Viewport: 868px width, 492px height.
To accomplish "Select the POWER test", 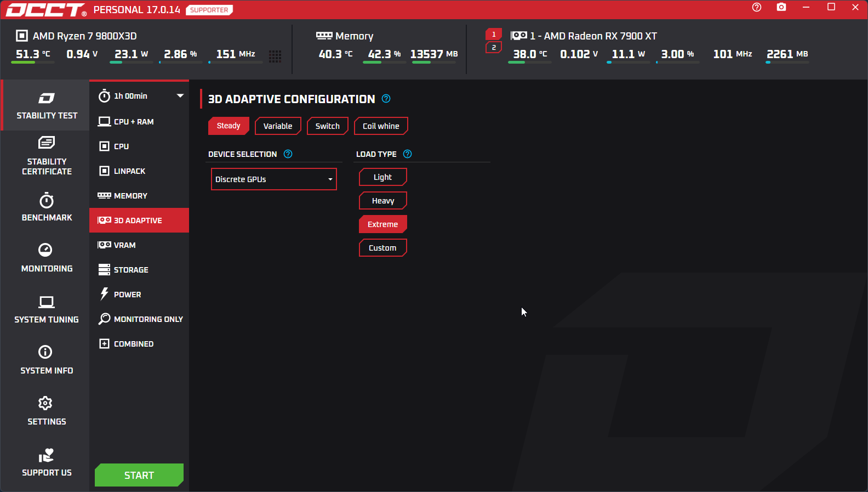I will click(x=139, y=295).
